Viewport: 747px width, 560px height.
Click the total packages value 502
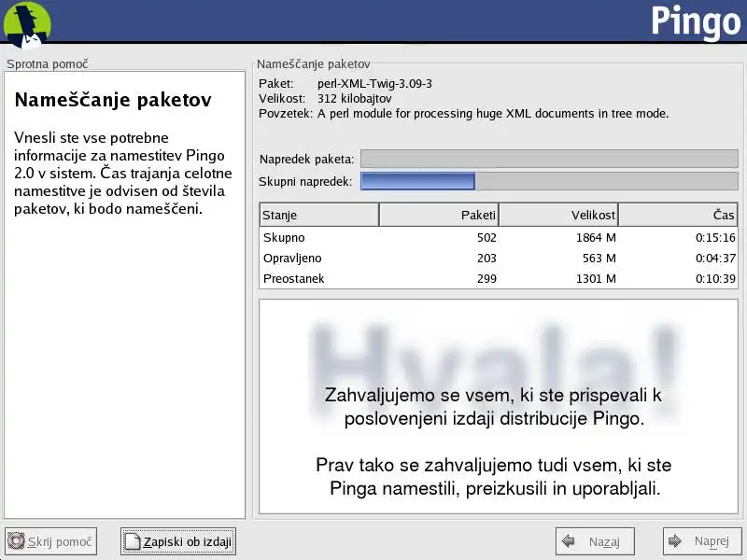click(486, 237)
